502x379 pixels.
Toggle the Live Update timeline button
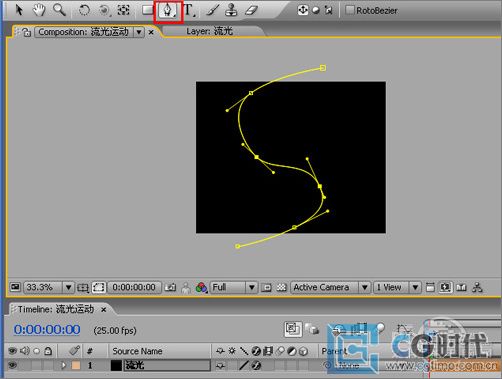pyautogui.click(x=293, y=329)
